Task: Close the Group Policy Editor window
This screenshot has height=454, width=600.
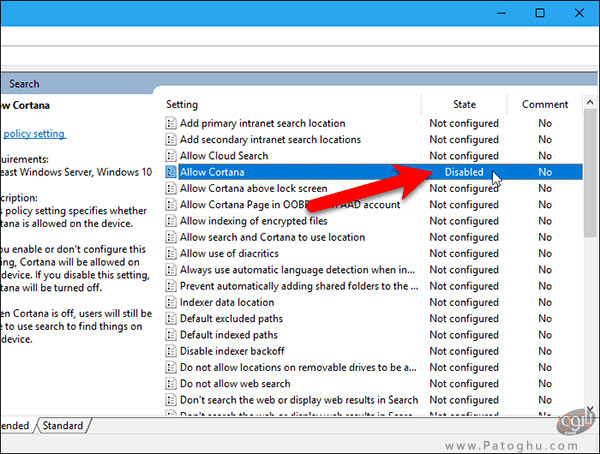Action: pos(579,13)
